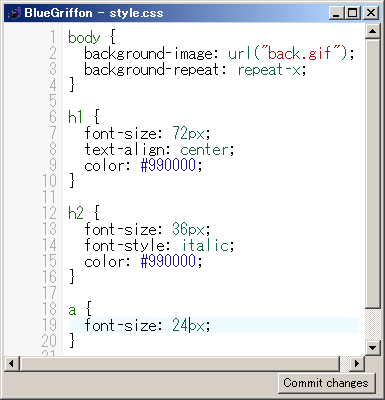Click the repeat-x value on line 3
Screen dimensions: 385x400
[269, 70]
